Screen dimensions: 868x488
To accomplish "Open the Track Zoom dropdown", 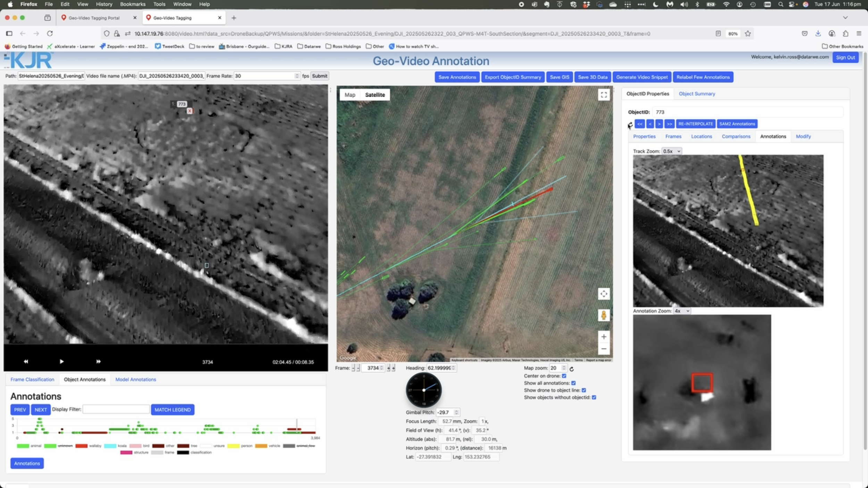I will pyautogui.click(x=671, y=151).
